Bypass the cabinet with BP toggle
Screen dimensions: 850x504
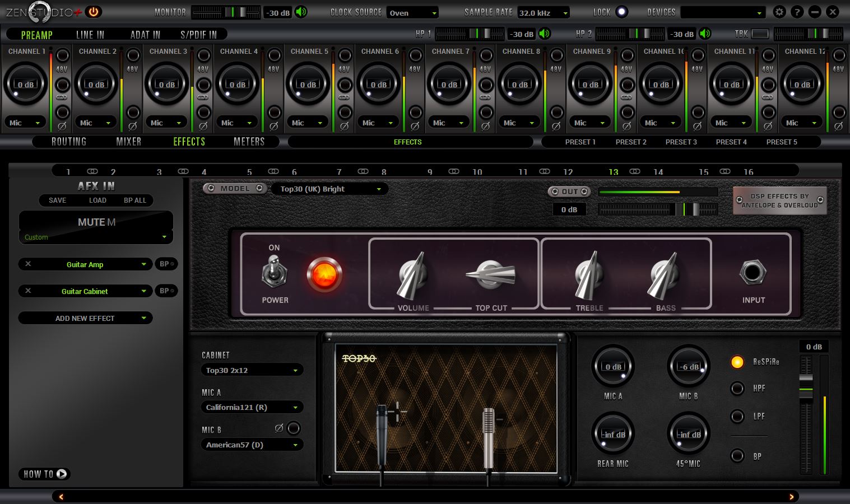coord(737,456)
